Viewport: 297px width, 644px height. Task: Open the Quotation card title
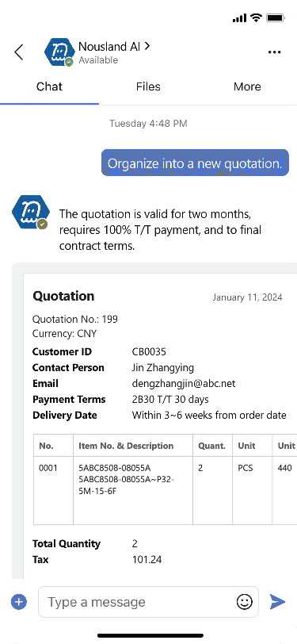click(63, 296)
